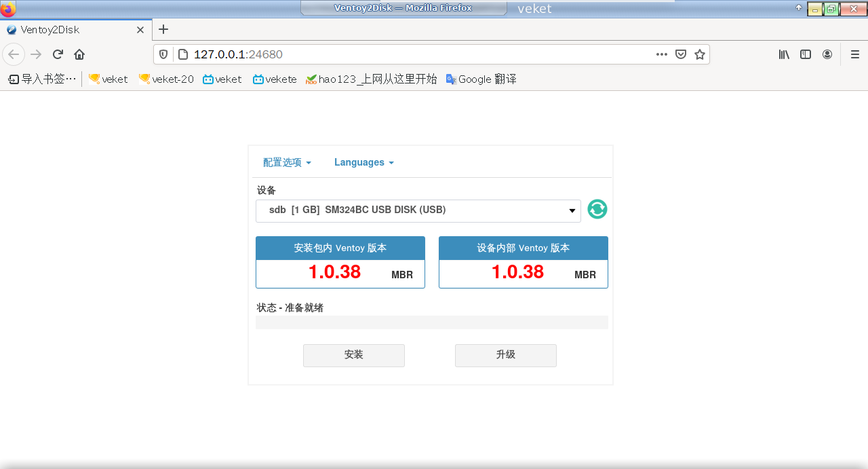Image resolution: width=868 pixels, height=469 pixels.
Task: Click the page info document icon
Action: 182,54
